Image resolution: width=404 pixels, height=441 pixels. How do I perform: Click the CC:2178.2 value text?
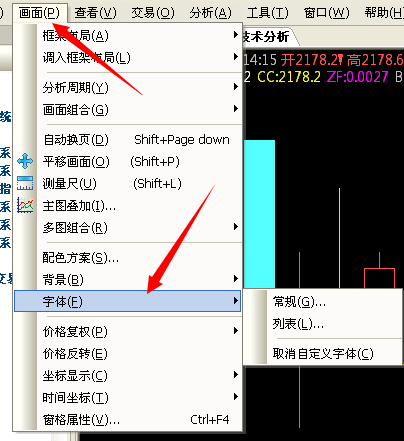point(289,77)
